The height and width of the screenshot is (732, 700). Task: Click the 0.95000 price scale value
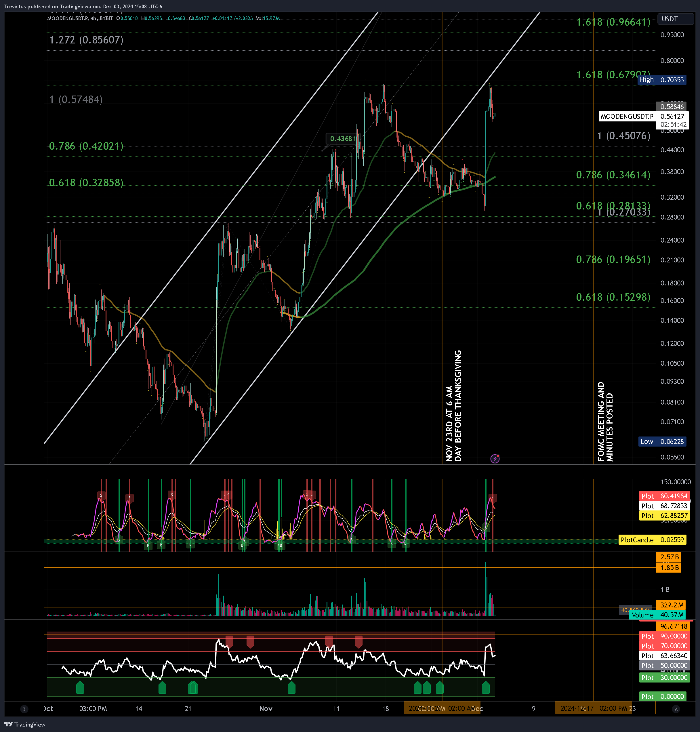coord(672,35)
